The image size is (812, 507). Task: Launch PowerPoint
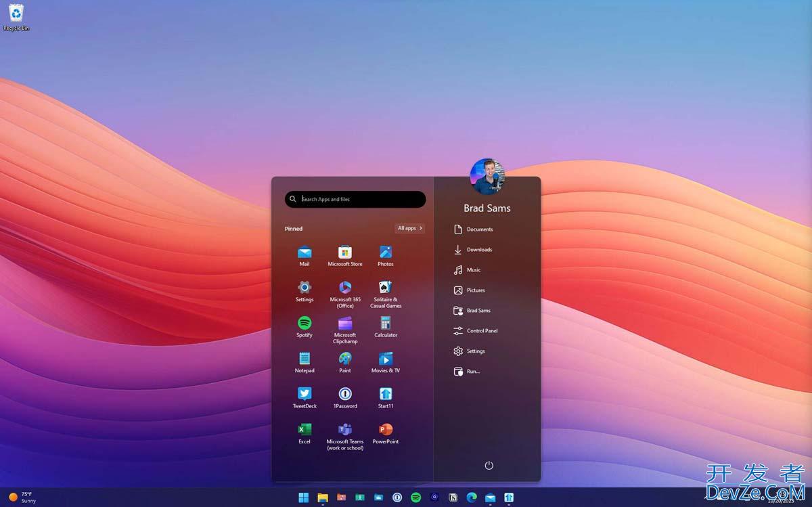386,433
